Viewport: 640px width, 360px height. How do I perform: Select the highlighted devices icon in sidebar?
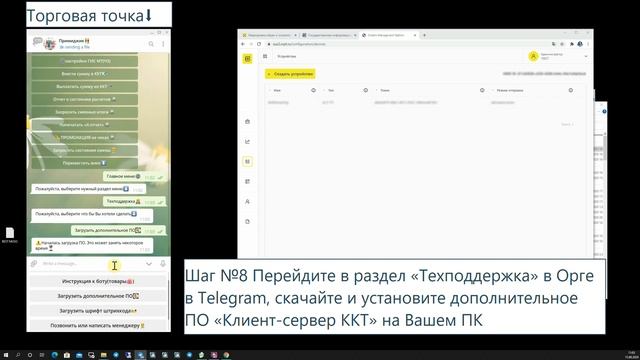point(247,162)
